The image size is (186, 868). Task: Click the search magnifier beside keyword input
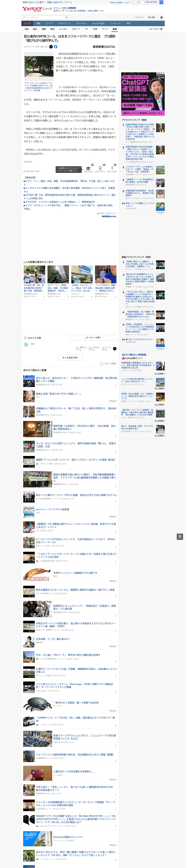(x=66, y=17)
